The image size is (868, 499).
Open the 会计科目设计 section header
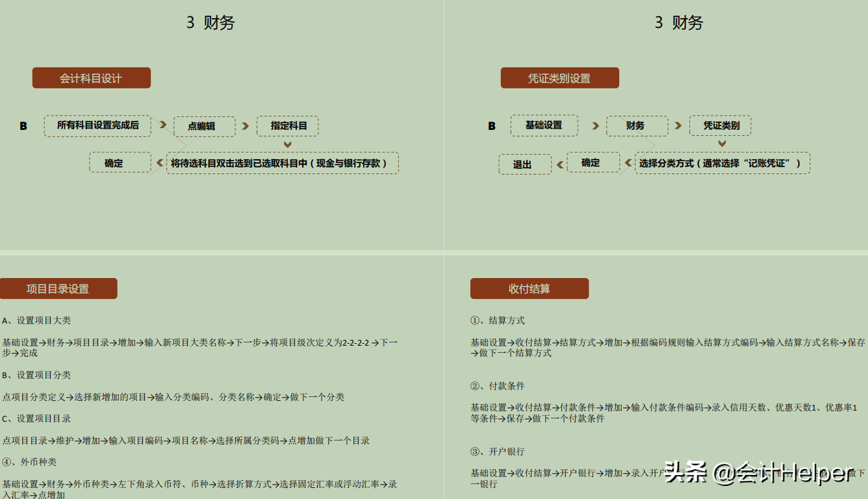pyautogui.click(x=91, y=77)
